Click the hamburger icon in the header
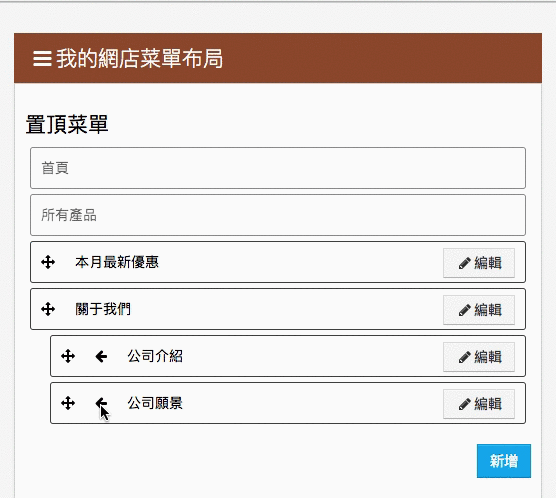The height and width of the screenshot is (498, 556). [x=42, y=59]
